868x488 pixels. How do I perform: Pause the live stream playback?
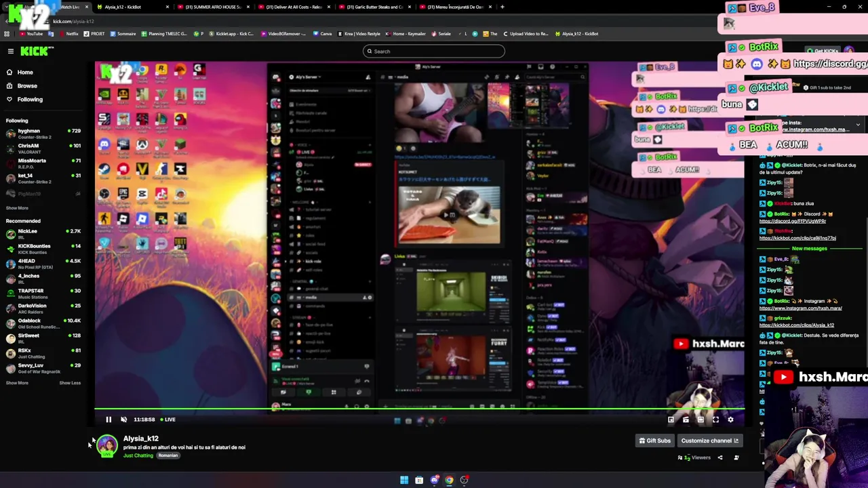click(108, 420)
